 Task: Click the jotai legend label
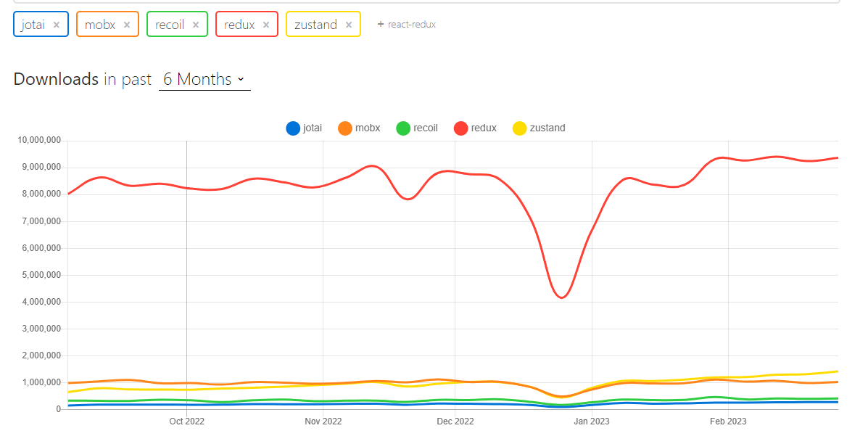[313, 128]
